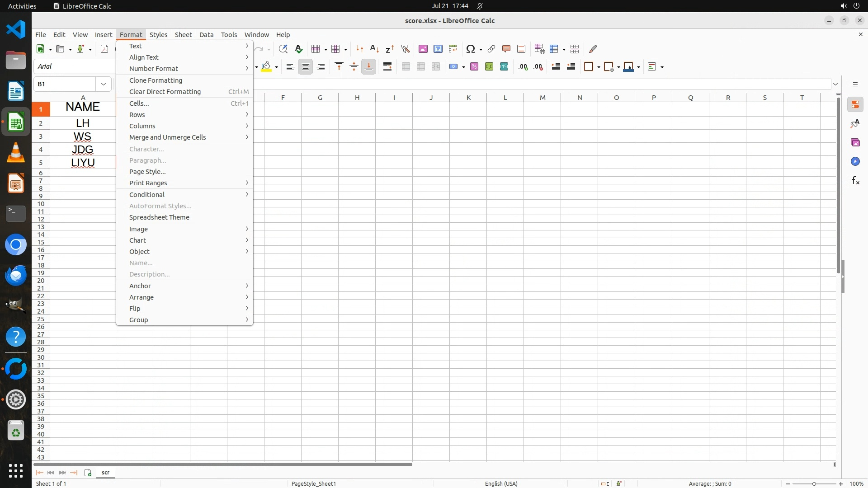
Task: Format as Percent icon
Action: (474, 67)
